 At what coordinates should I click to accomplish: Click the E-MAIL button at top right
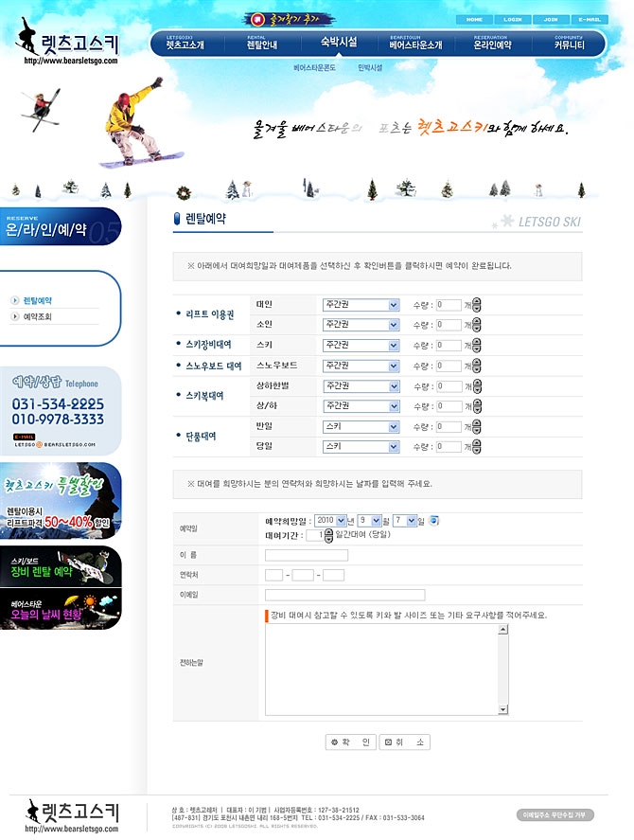tap(589, 19)
